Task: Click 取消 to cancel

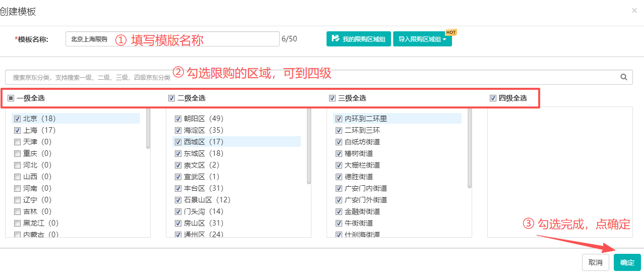Action: (595, 262)
